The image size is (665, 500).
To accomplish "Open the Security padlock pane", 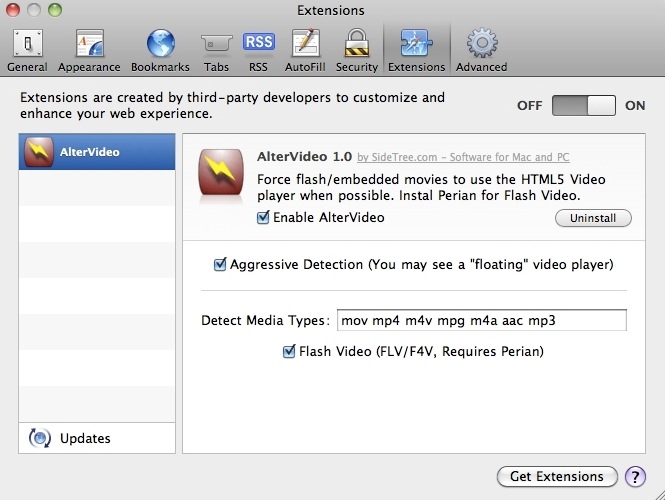I will tap(357, 50).
